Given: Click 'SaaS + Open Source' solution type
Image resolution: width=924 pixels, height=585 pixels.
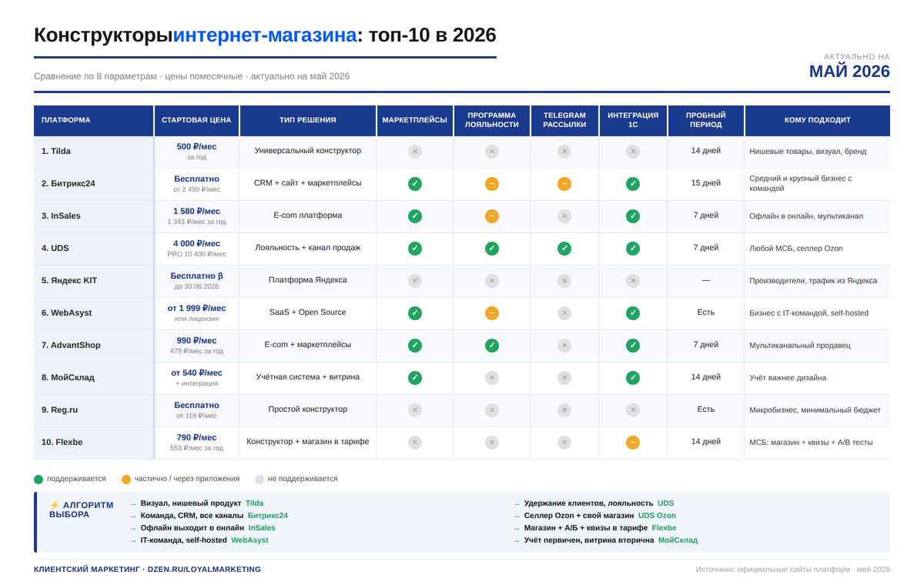Looking at the screenshot, I should [x=308, y=313].
